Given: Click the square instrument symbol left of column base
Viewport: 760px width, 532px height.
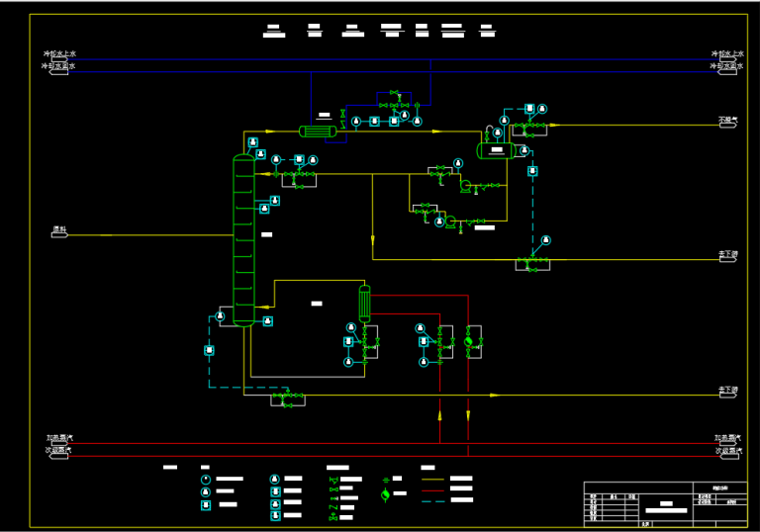Looking at the screenshot, I should [x=209, y=350].
